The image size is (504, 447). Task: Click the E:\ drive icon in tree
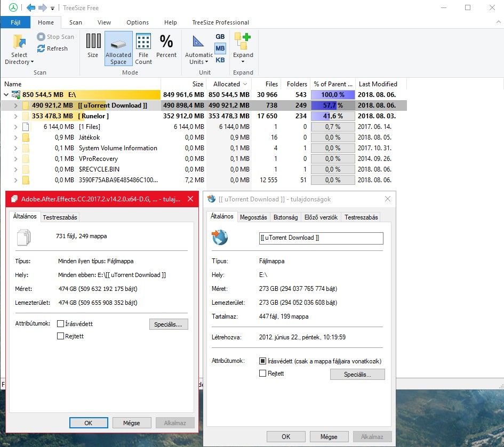16,94
